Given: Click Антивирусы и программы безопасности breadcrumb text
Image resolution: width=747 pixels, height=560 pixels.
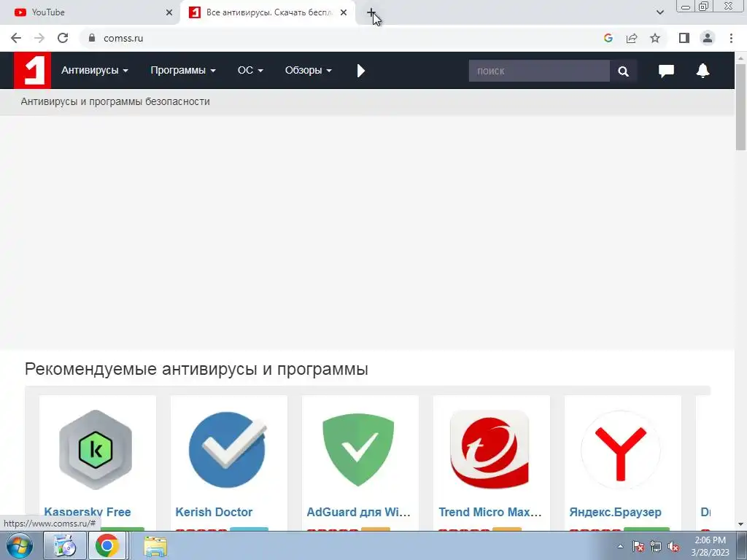Looking at the screenshot, I should [115, 101].
